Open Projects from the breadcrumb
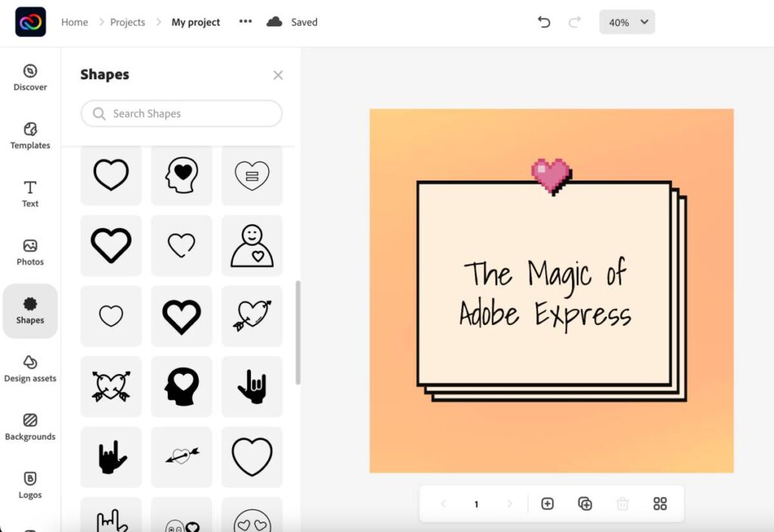 tap(127, 22)
